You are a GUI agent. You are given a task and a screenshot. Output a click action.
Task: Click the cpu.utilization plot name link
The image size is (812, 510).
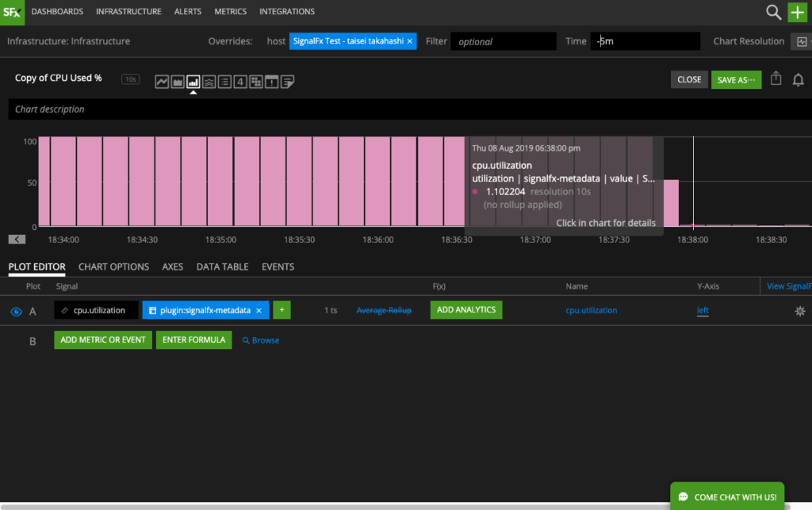tap(592, 310)
